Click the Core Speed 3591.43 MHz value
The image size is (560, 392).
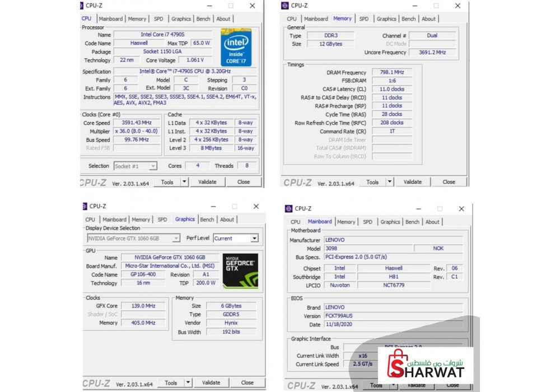point(137,123)
